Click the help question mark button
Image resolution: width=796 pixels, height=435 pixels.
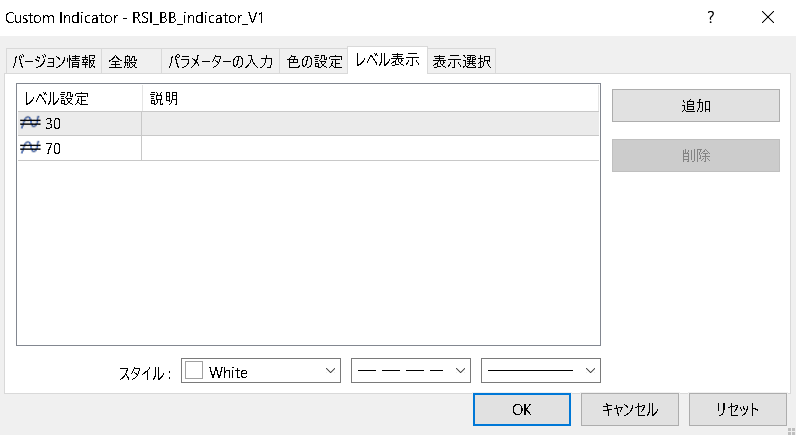[710, 18]
